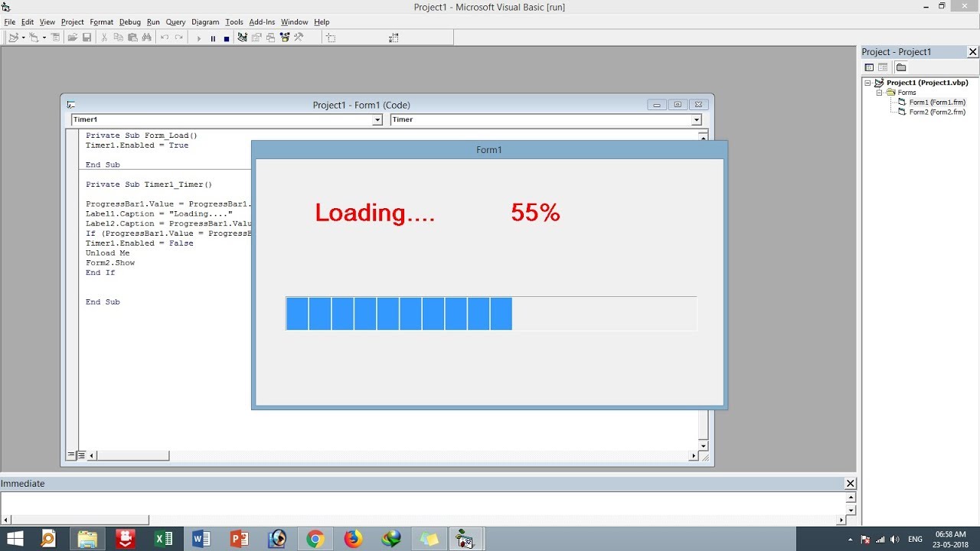
Task: Open the Tools menu
Action: coord(234,22)
